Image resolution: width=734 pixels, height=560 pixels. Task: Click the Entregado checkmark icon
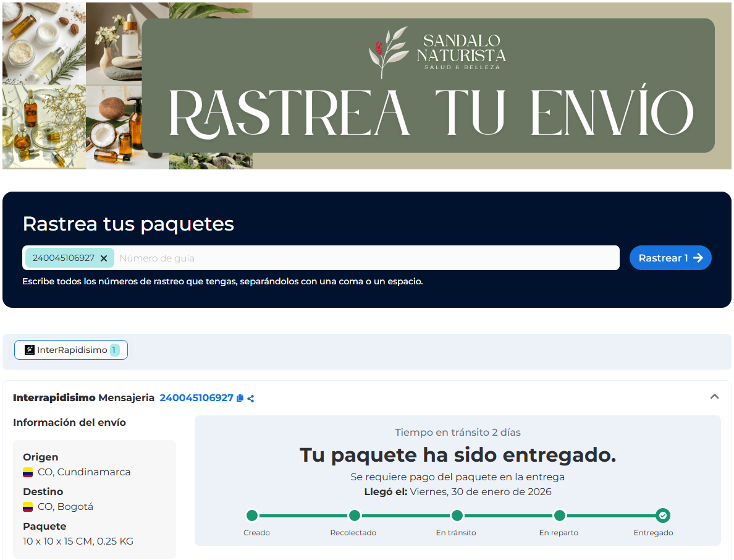662,515
